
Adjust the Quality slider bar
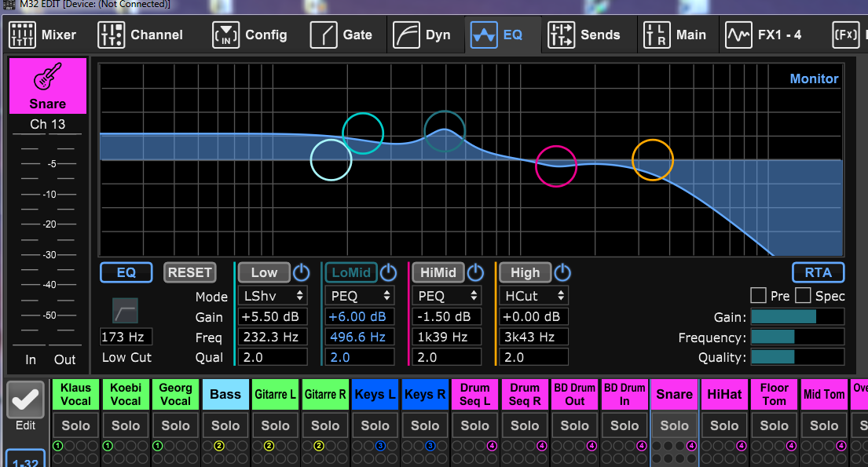[797, 357]
